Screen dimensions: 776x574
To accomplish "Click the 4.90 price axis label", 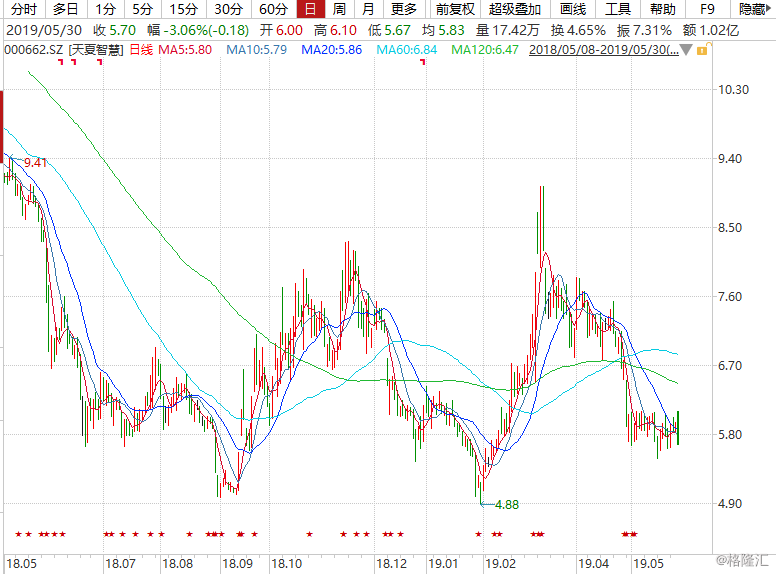I will click(x=730, y=504).
